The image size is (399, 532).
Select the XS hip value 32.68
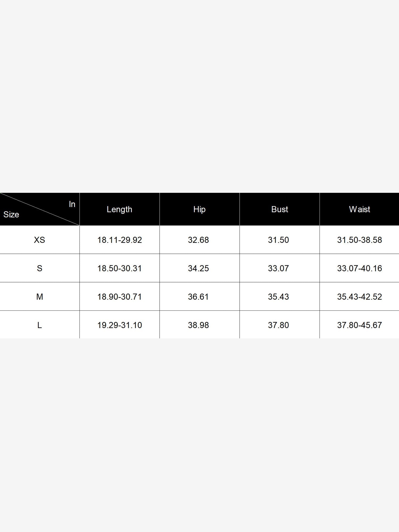(198, 240)
